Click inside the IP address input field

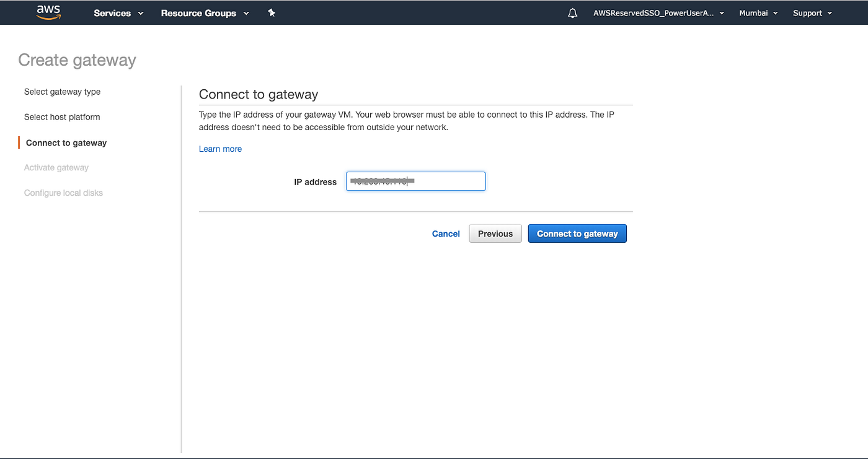coord(415,181)
